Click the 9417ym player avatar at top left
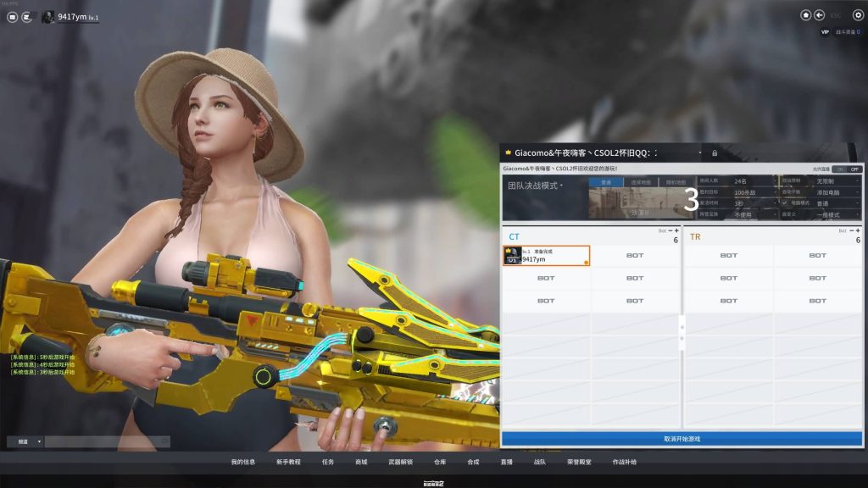This screenshot has height=488, width=868. (48, 17)
